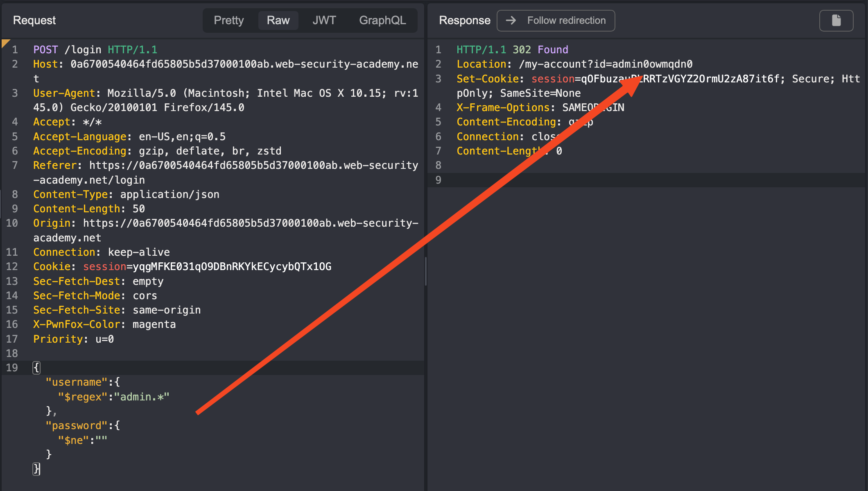
Task: Click the Set-Cookie header name in response
Action: pos(487,79)
